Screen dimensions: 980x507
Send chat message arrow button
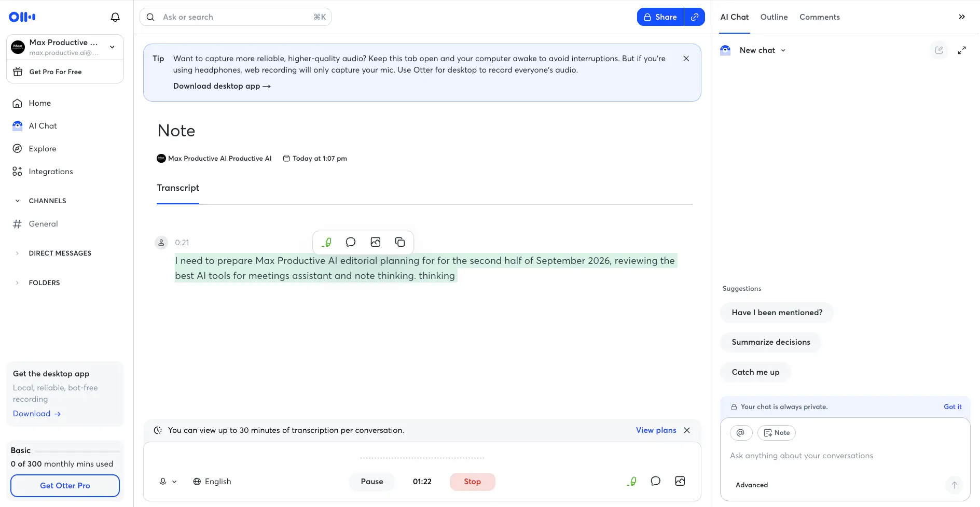pos(954,485)
